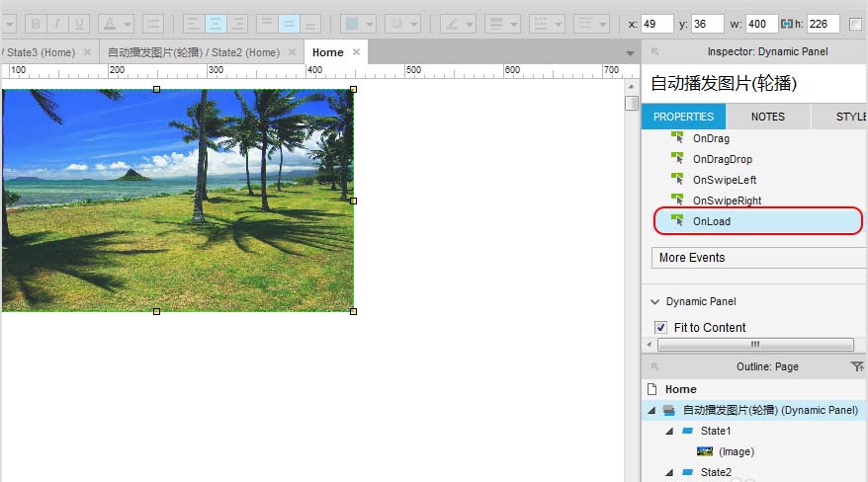Open the line pattern dropdown arrow
The image size is (868, 482).
559,25
